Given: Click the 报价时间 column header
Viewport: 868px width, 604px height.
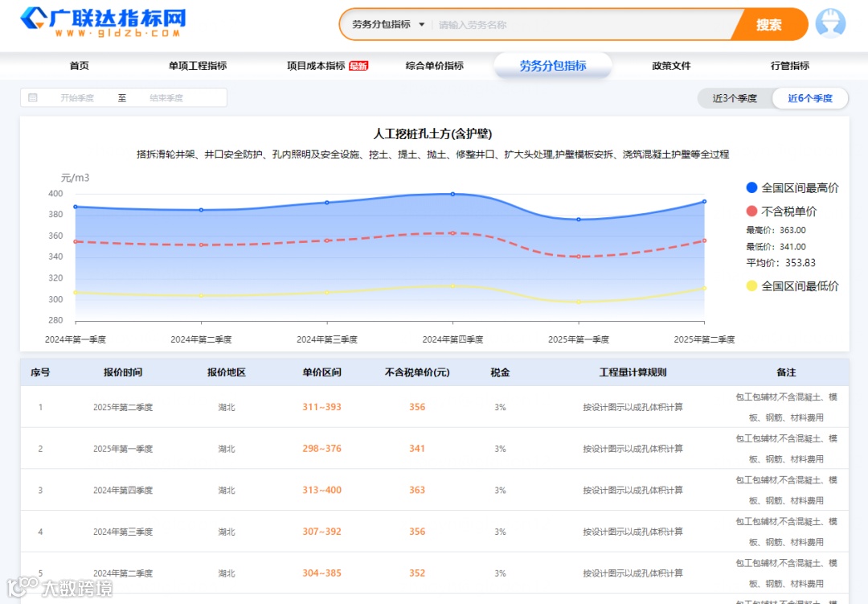Looking at the screenshot, I should pyautogui.click(x=123, y=372).
